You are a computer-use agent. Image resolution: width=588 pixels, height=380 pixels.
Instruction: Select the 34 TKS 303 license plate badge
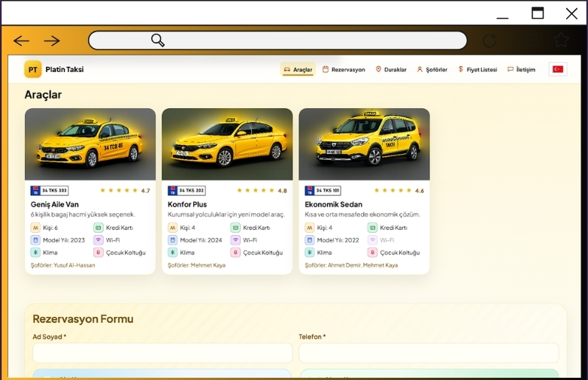point(49,191)
